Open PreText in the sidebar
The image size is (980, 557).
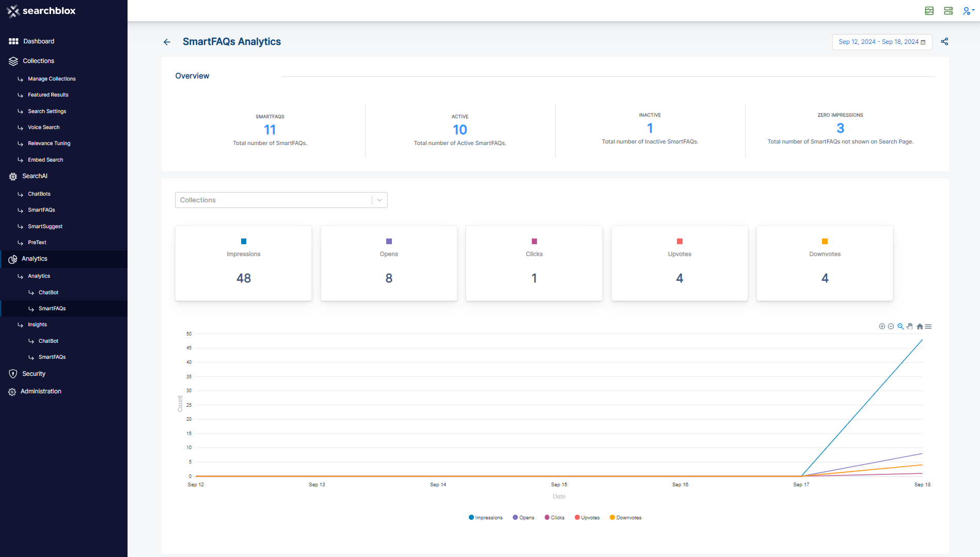click(37, 243)
